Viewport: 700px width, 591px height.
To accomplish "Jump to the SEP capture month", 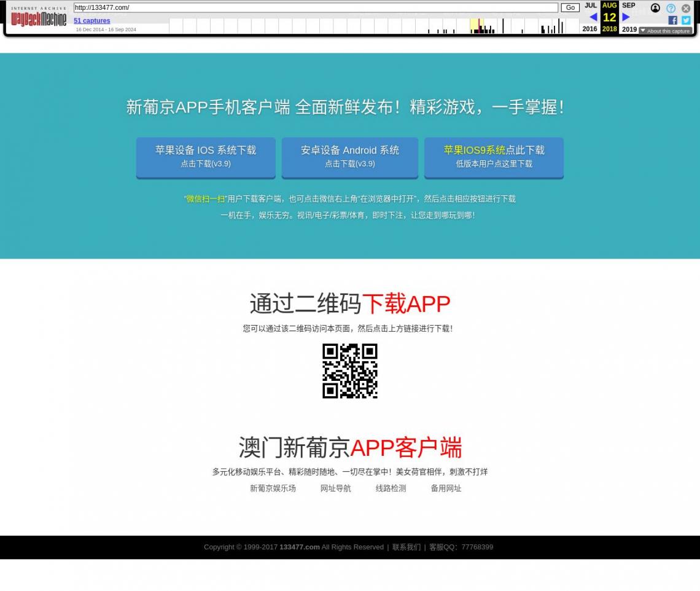I will coord(629,6).
